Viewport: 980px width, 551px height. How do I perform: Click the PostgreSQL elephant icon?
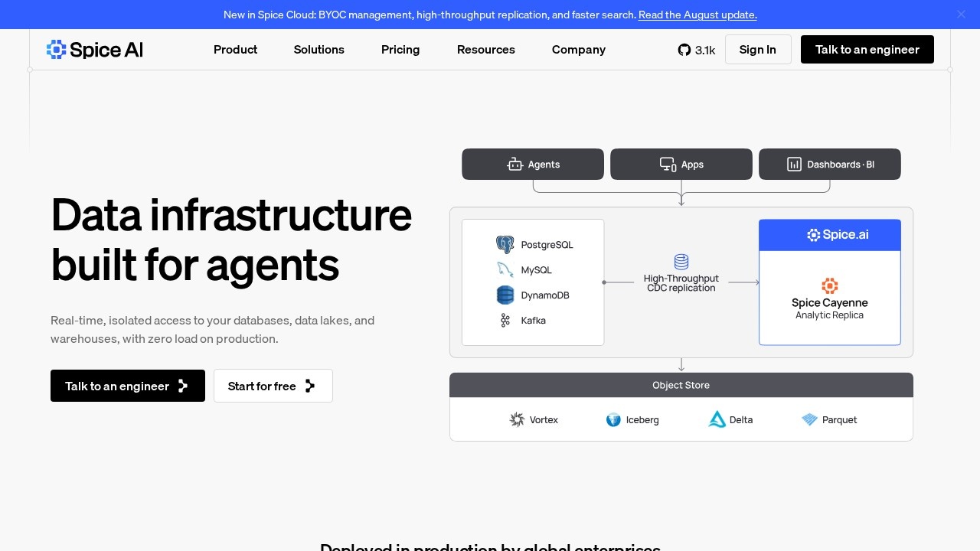click(x=505, y=245)
